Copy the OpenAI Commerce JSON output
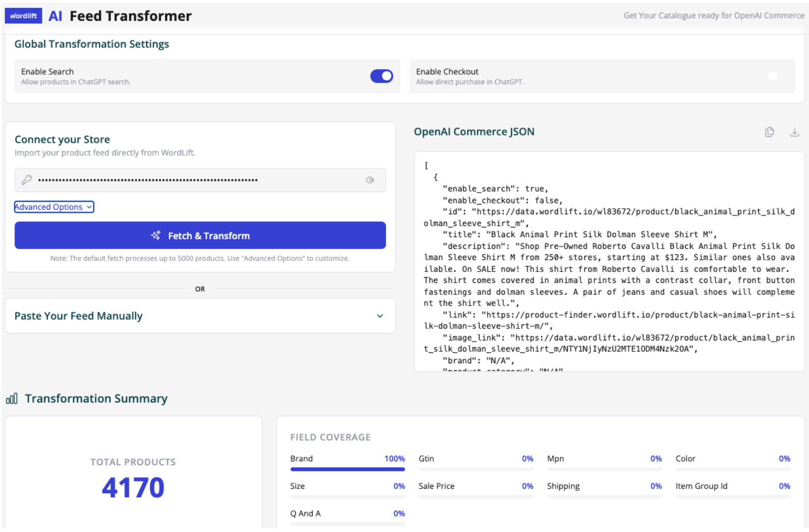Viewport: 809px width, 532px height. [x=769, y=132]
